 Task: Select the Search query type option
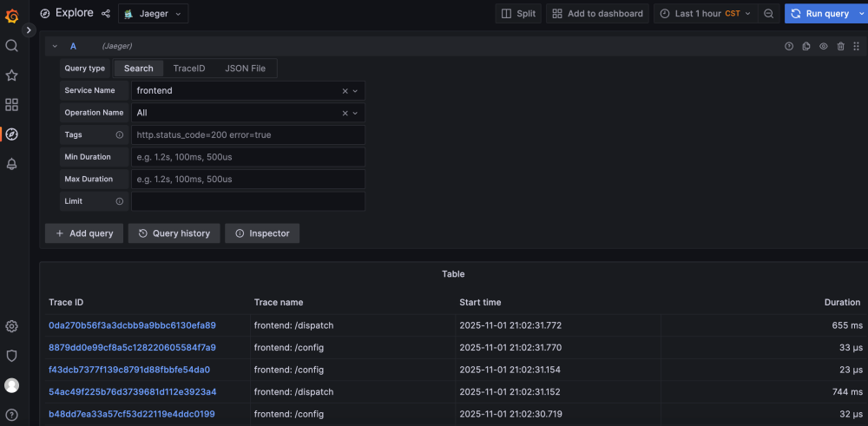click(138, 69)
